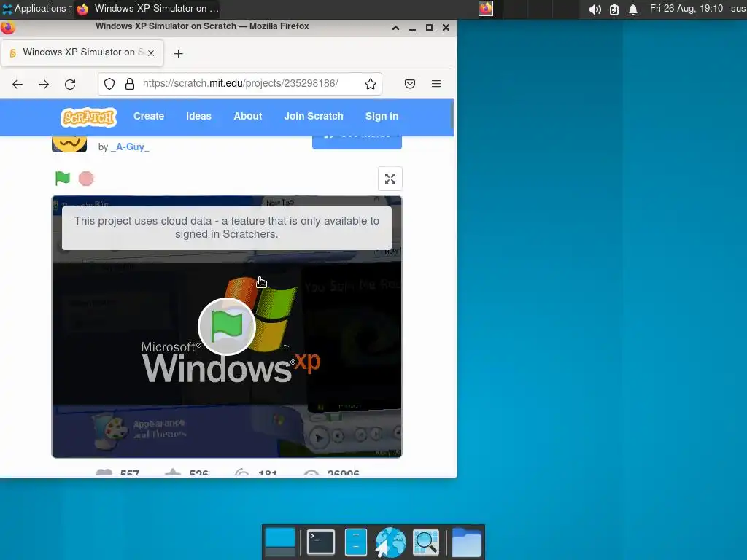Click the red stop button above the stage
This screenshot has width=747, height=560.
point(86,179)
